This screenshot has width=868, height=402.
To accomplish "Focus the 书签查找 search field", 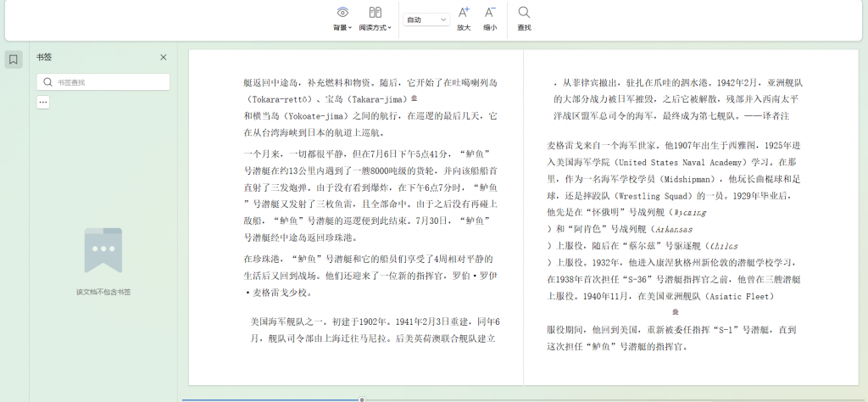I will click(x=110, y=82).
